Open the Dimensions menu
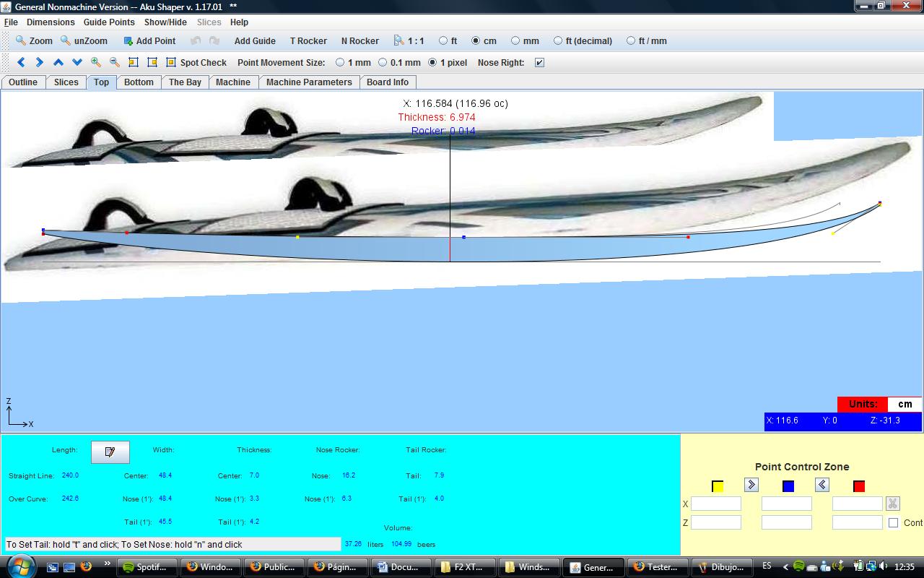924x578 pixels. coord(51,22)
